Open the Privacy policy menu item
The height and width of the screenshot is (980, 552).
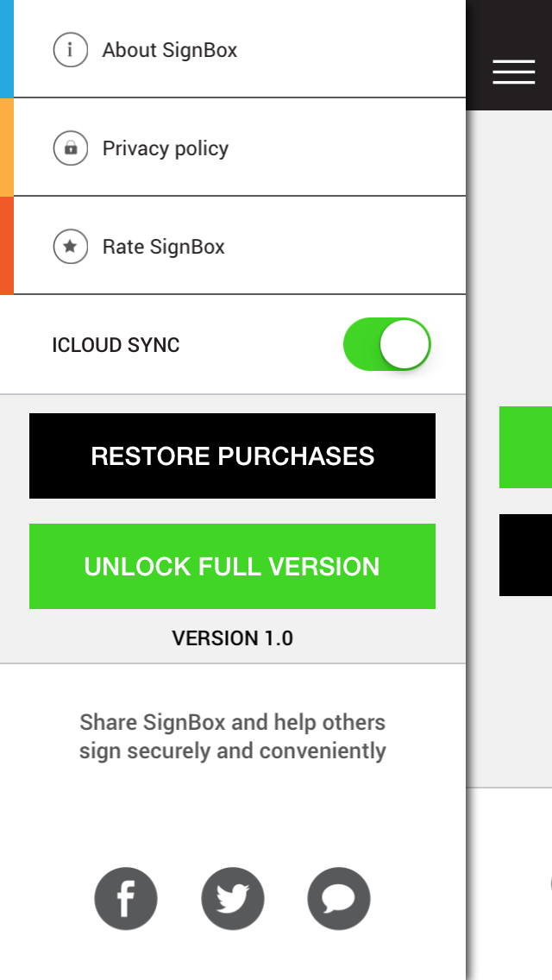click(x=166, y=148)
